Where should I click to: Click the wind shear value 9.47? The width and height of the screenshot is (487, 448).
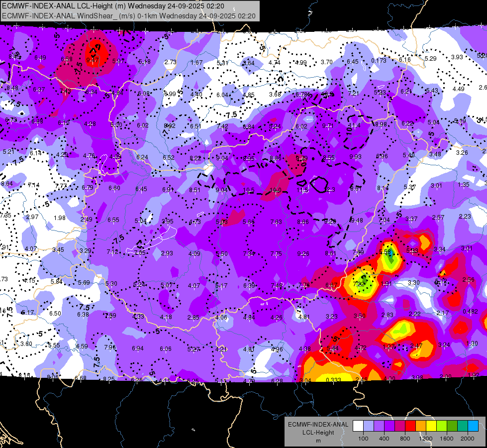click(x=93, y=60)
